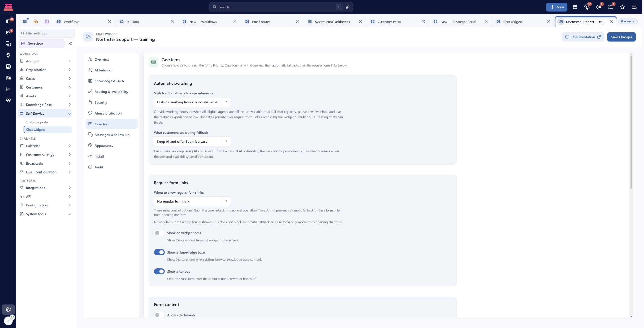Open When to show regular form links dropdown
Screen dimensions: 644x328
(192, 201)
